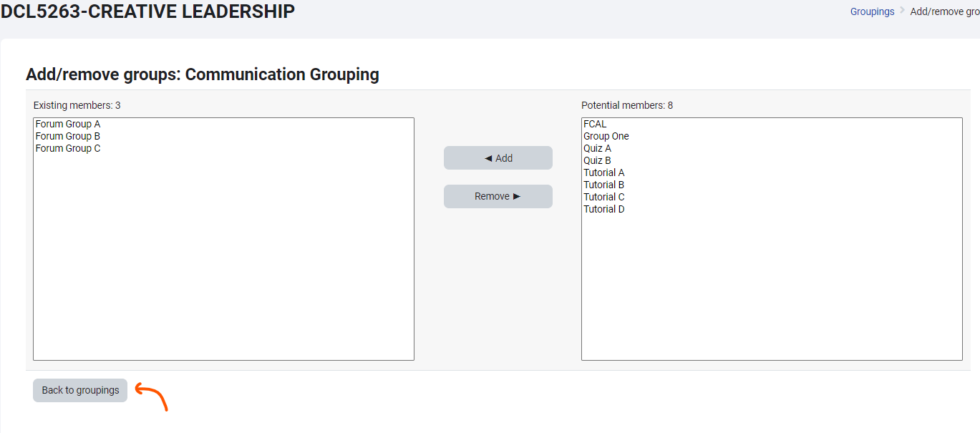980x433 pixels.
Task: Select Forum Group C in existing members
Action: (68, 148)
